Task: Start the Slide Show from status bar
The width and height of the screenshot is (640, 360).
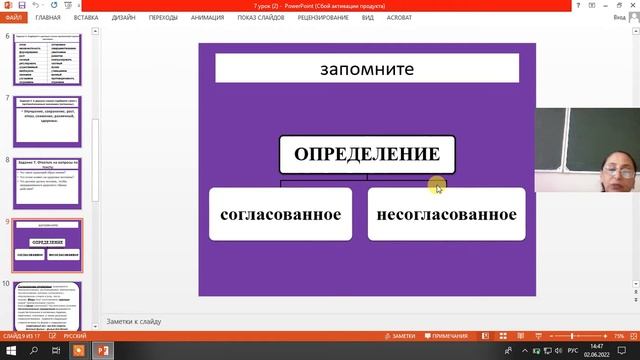Action: pyautogui.click(x=538, y=336)
